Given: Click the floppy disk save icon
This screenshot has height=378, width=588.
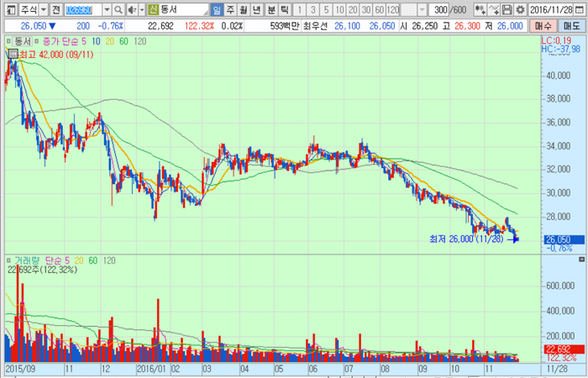Looking at the screenshot, I should coord(507,10).
